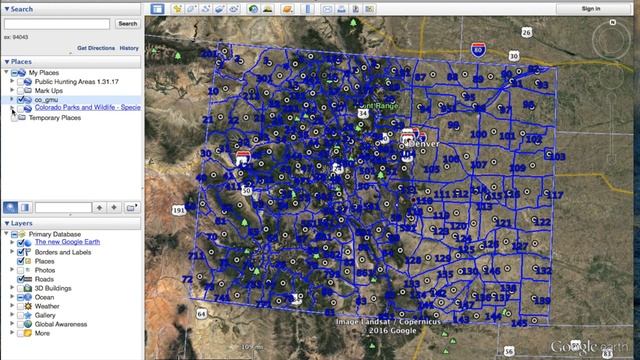Enable the 3D Buildings layer checkbox
The width and height of the screenshot is (640, 360).
[x=20, y=288]
